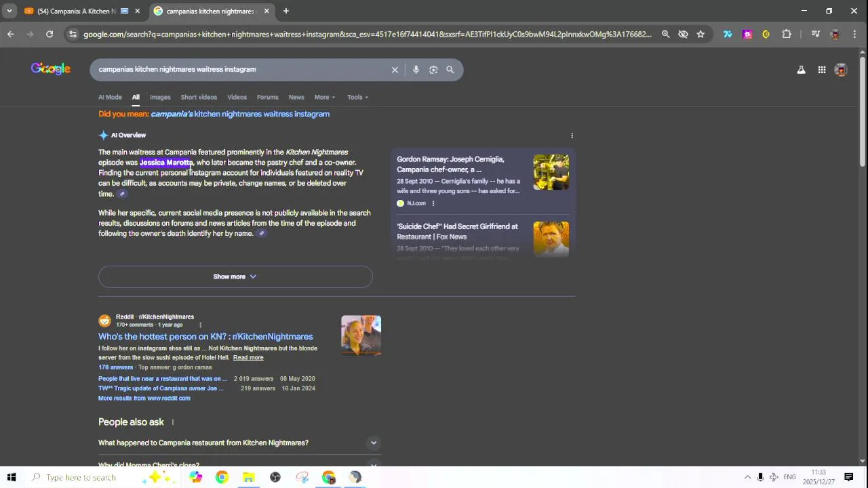Go back to the previous page

click(x=11, y=34)
